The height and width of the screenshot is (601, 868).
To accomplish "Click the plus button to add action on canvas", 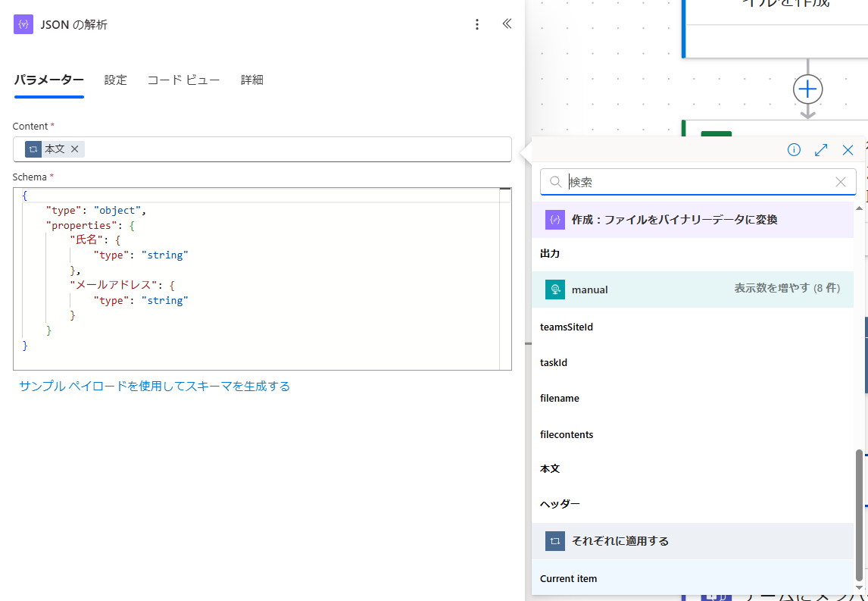I will 807,89.
